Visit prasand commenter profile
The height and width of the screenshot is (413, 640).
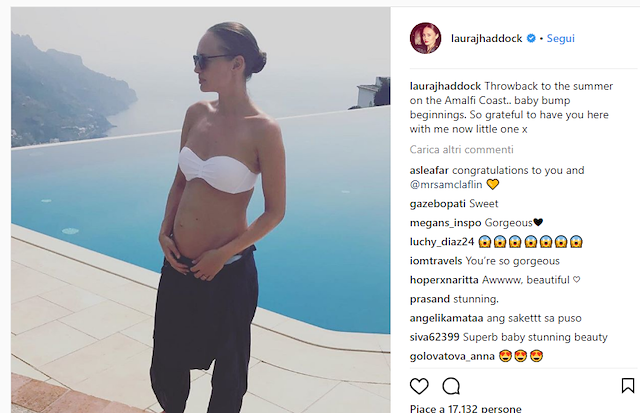430,299
